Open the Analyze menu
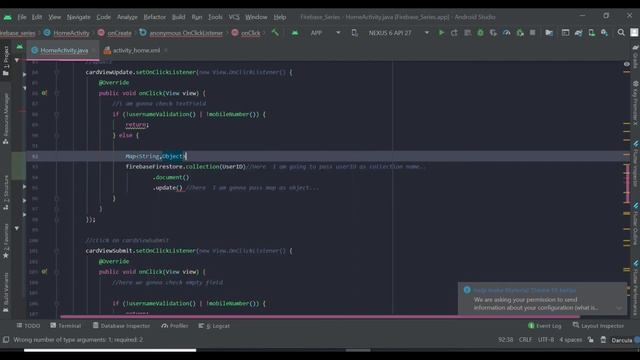Image resolution: width=640 pixels, height=360 pixels. (127, 17)
